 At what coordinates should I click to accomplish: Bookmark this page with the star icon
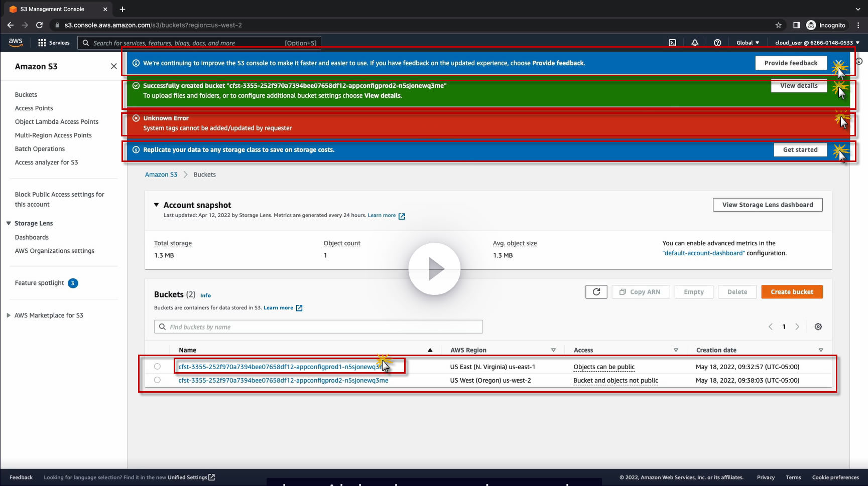[779, 25]
